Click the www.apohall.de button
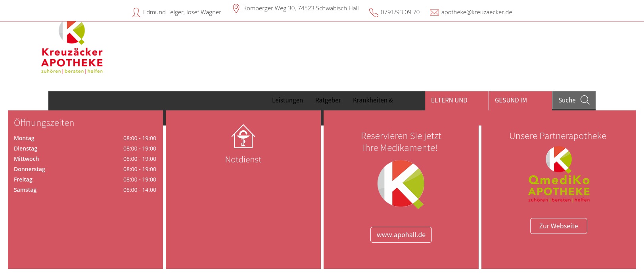 tap(401, 235)
